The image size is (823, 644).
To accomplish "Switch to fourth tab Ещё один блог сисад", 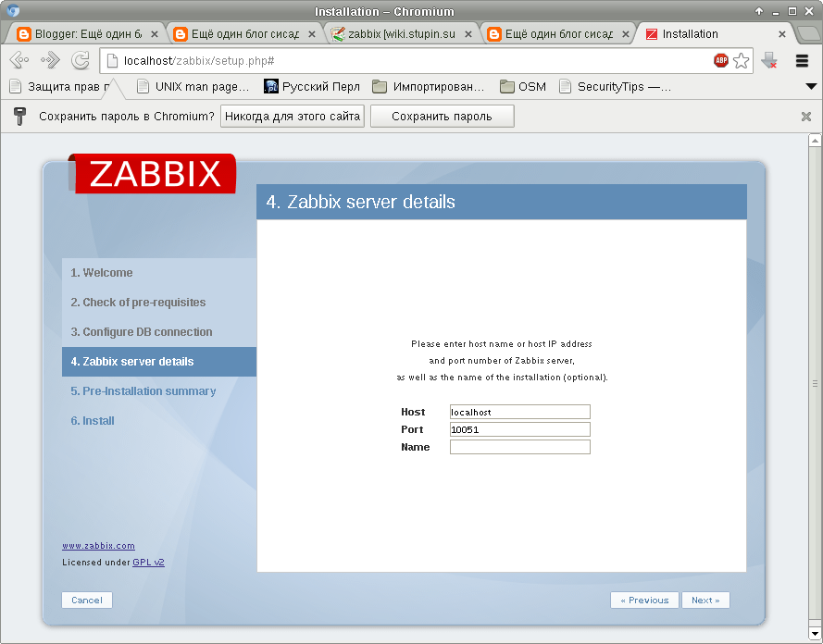I will click(559, 34).
